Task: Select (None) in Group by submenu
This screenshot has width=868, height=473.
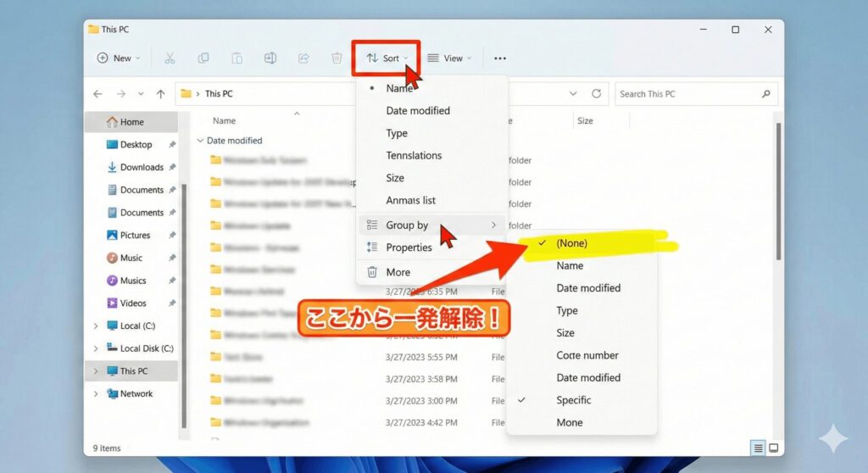Action: [x=571, y=243]
